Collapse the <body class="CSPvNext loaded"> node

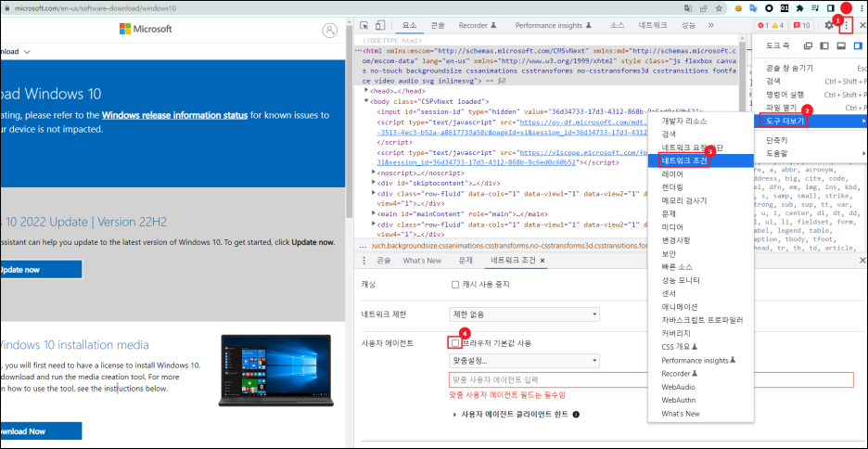coord(366,101)
